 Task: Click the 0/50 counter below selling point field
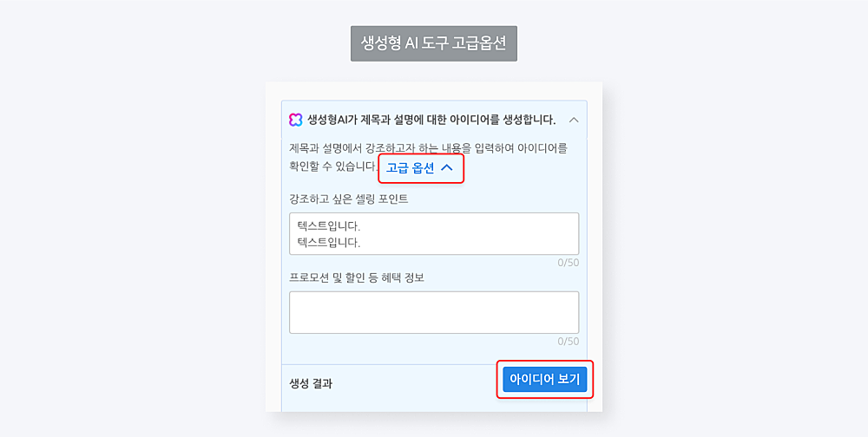coord(568,263)
